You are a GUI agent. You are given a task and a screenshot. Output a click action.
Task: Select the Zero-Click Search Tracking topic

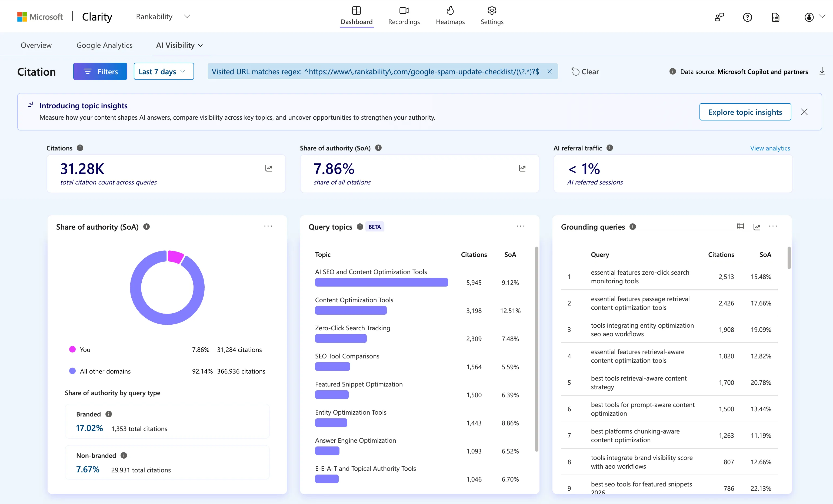(x=352, y=328)
